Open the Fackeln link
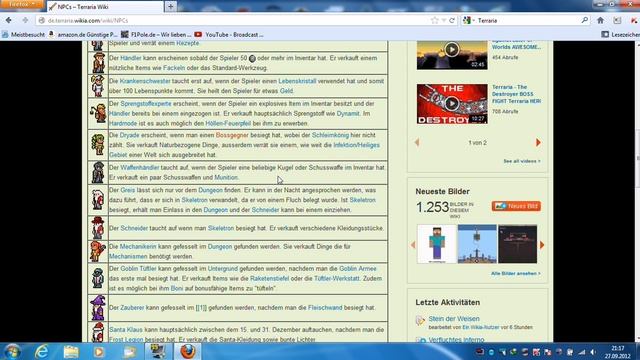 174,68
